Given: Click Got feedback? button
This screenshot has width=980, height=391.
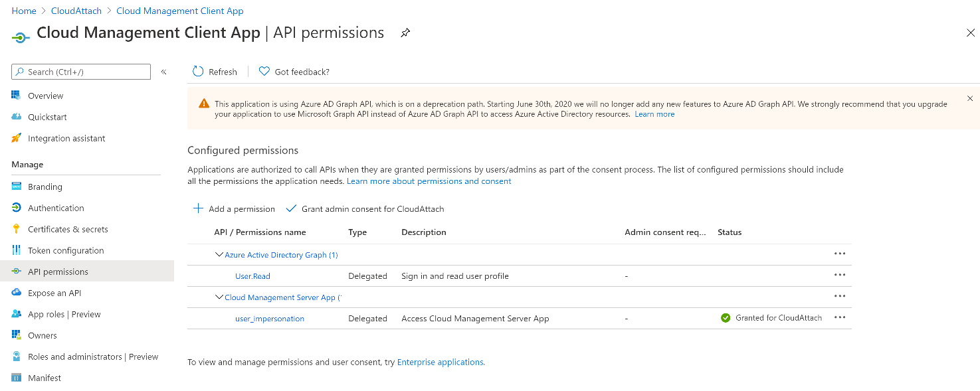Looking at the screenshot, I should 294,72.
